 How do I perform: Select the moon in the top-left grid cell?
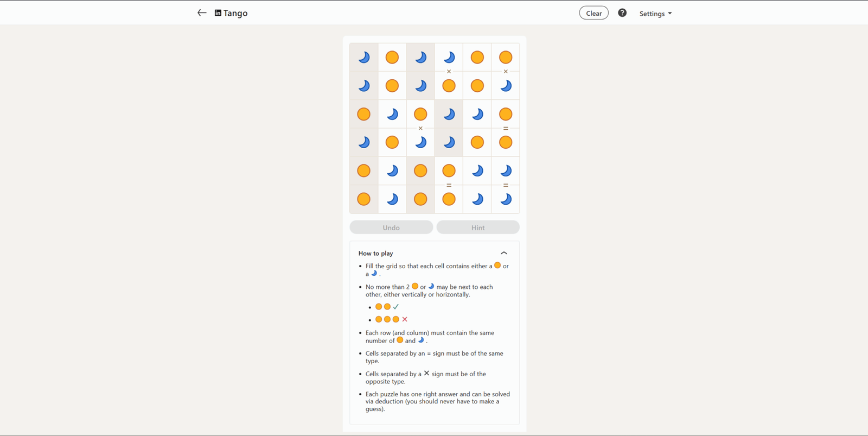tap(363, 57)
